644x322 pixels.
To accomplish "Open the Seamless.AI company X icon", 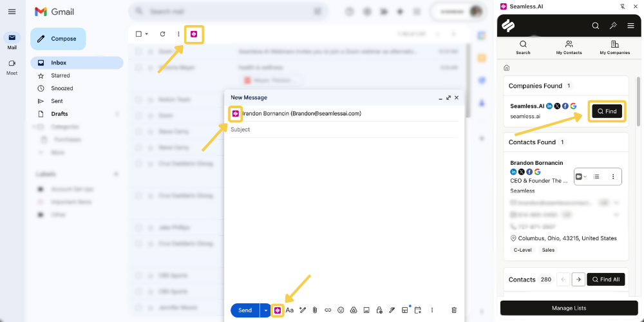I will [x=557, y=106].
